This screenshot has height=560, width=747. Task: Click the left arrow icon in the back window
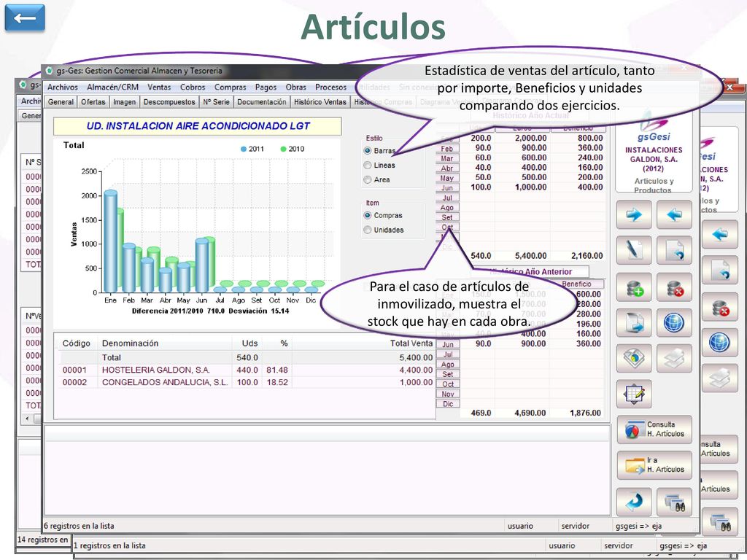(x=720, y=234)
